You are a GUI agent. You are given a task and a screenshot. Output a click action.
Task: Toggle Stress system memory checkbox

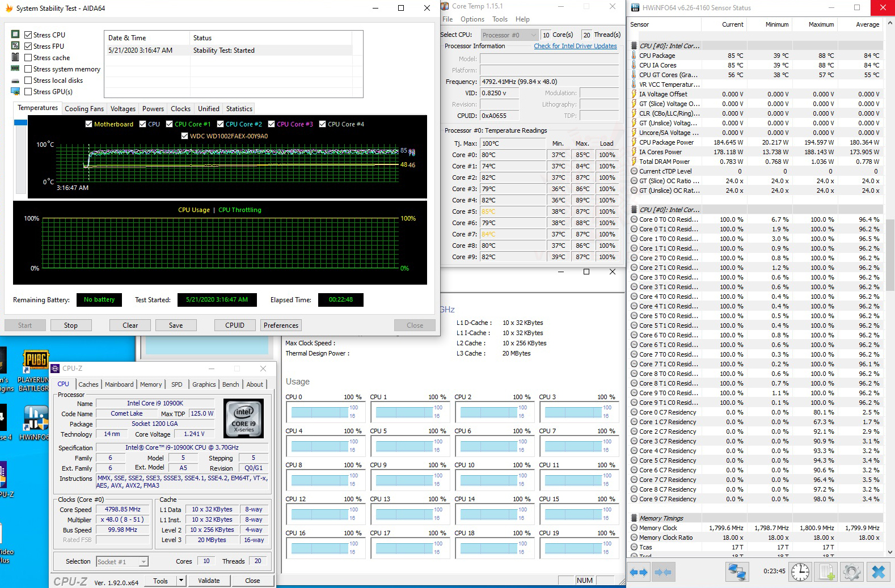[28, 69]
